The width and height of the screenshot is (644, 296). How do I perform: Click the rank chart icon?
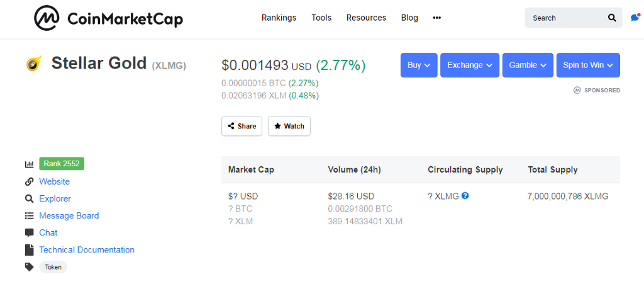tap(29, 164)
